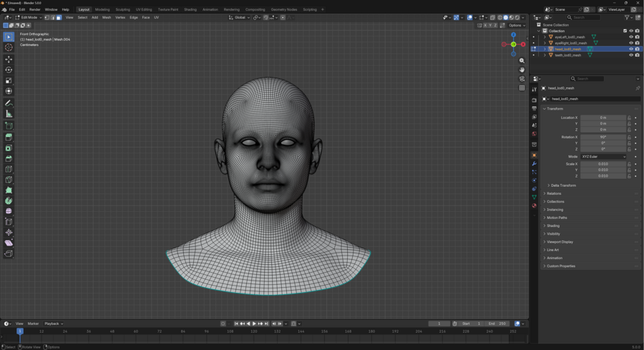Choose the Measure tool

coord(9,114)
